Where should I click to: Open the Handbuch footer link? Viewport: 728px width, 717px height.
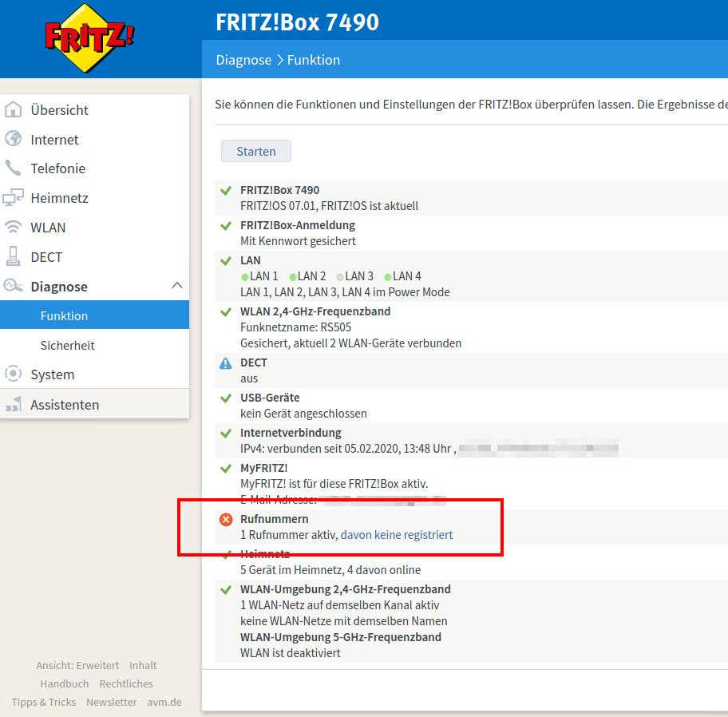[65, 683]
